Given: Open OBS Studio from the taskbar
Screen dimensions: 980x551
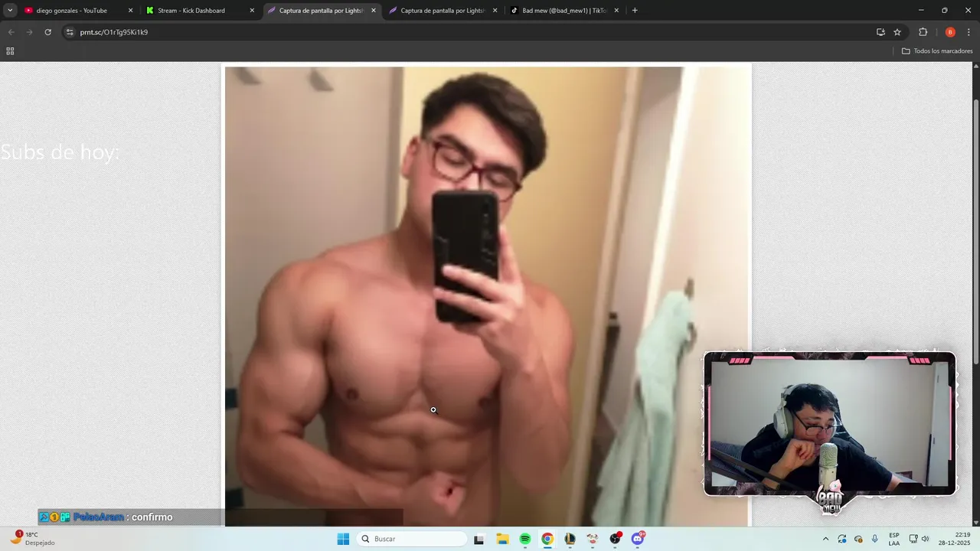Looking at the screenshot, I should (615, 539).
